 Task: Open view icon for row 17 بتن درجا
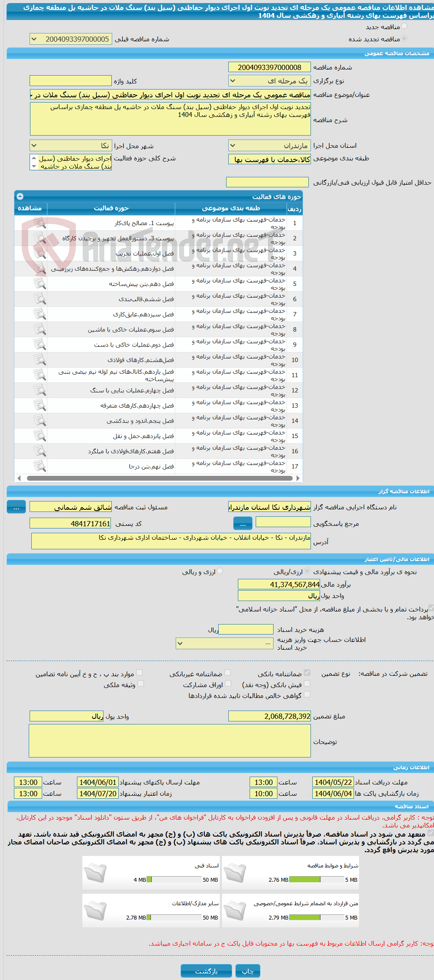(40, 466)
